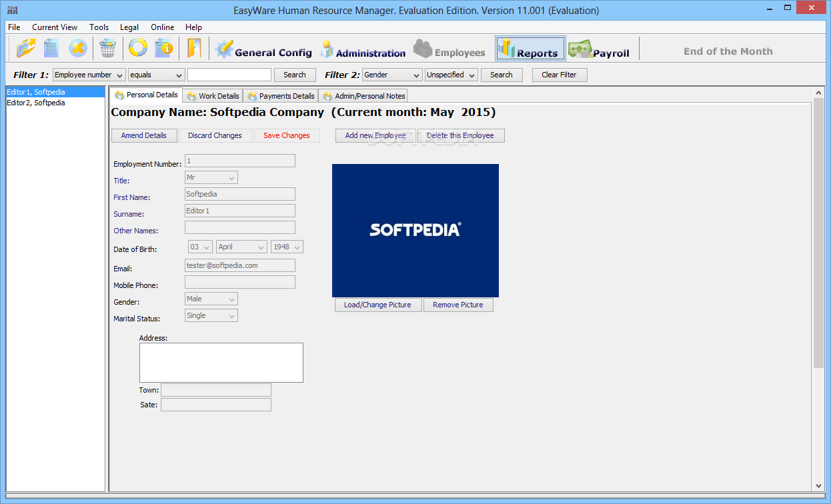
Task: Click the Softpedia employee picture
Action: click(415, 231)
